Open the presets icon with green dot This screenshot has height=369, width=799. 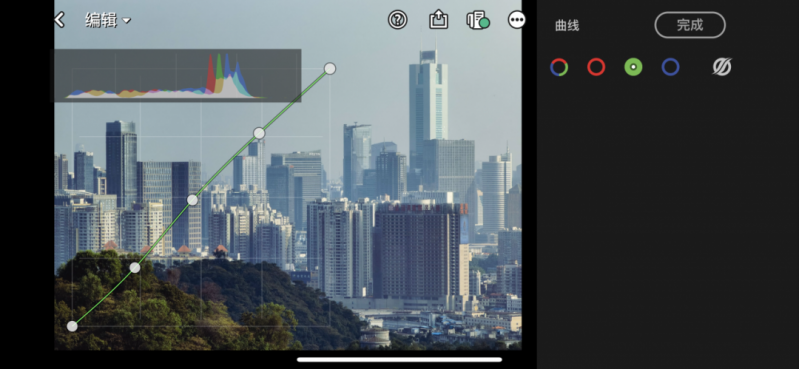[477, 20]
